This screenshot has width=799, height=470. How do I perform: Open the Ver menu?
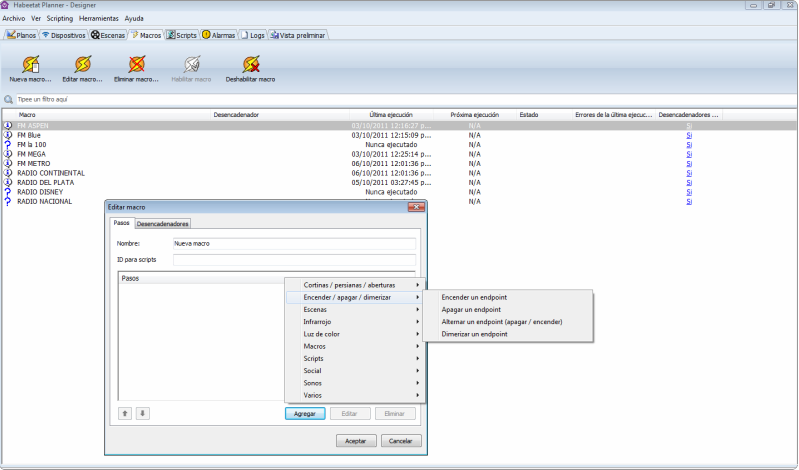tap(36, 18)
